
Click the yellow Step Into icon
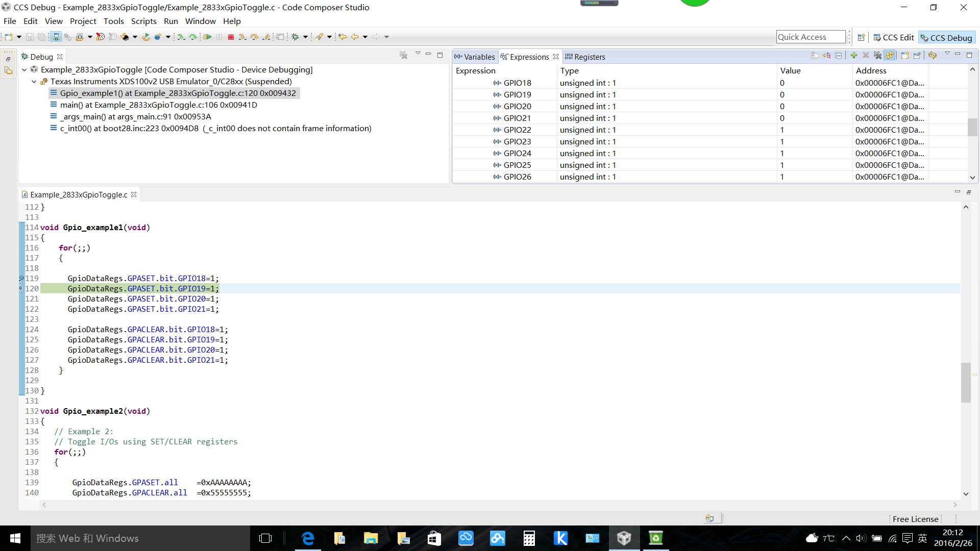click(242, 37)
